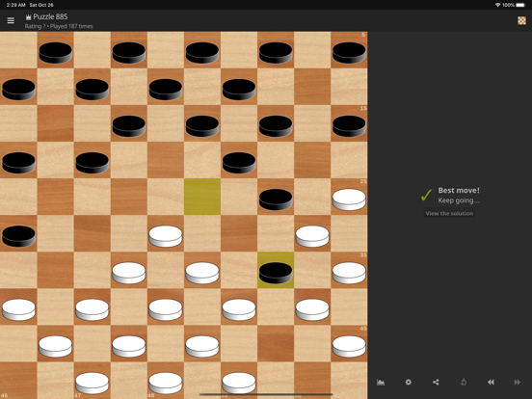The height and width of the screenshot is (399, 532).
Task: Select the white piece on square 35
Action: [349, 273]
